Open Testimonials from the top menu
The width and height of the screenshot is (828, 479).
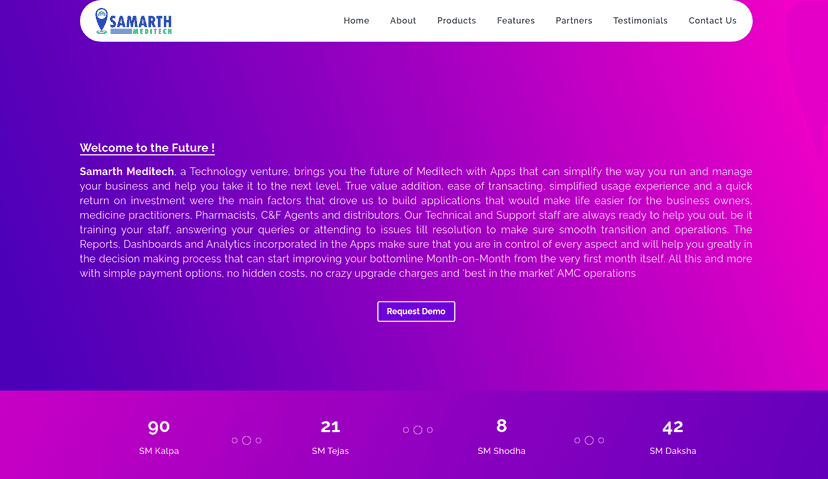tap(640, 21)
